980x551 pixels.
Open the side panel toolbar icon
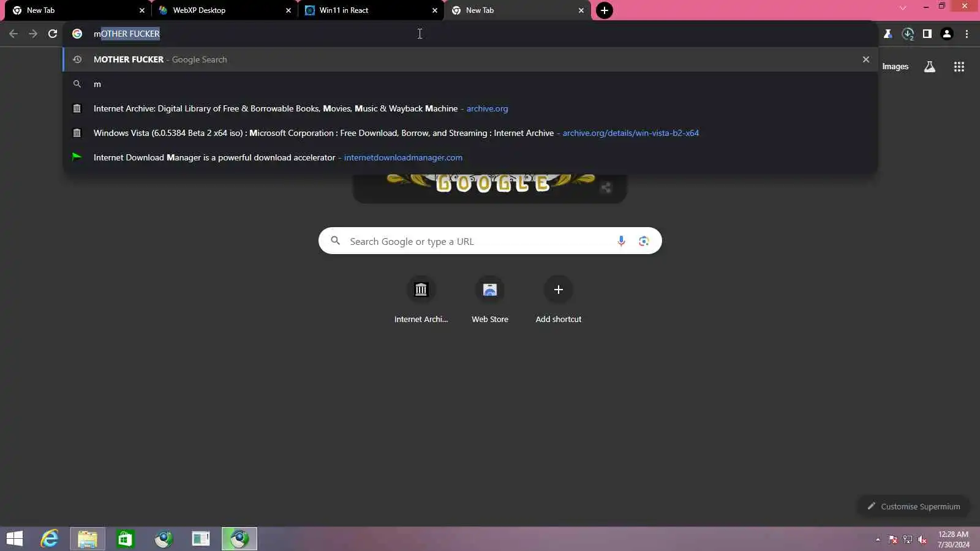pyautogui.click(x=927, y=34)
